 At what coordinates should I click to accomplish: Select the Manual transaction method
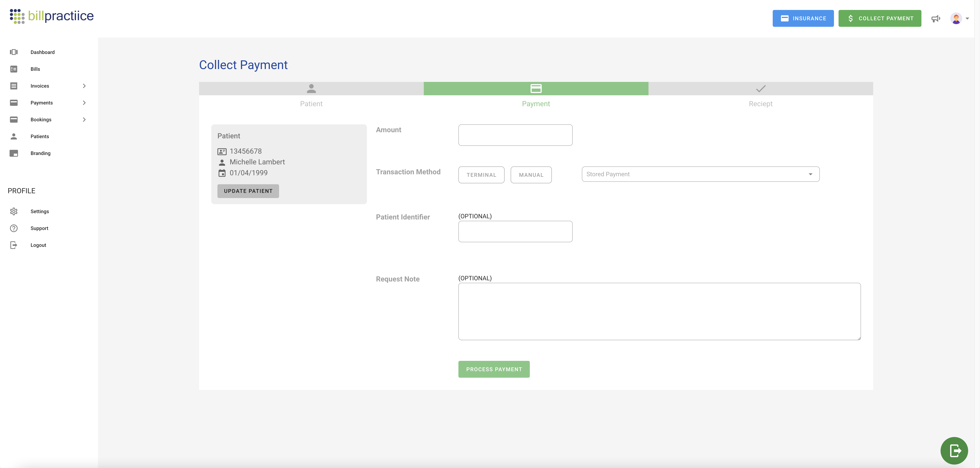(x=531, y=175)
